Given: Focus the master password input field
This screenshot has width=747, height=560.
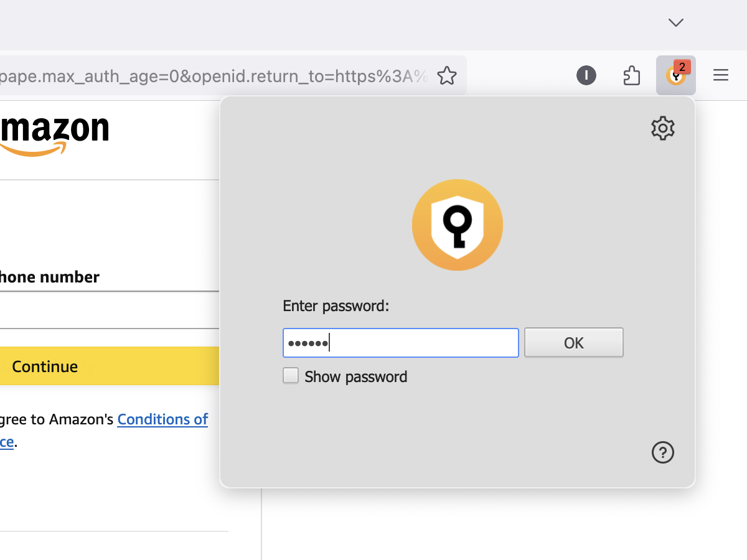Looking at the screenshot, I should [401, 343].
